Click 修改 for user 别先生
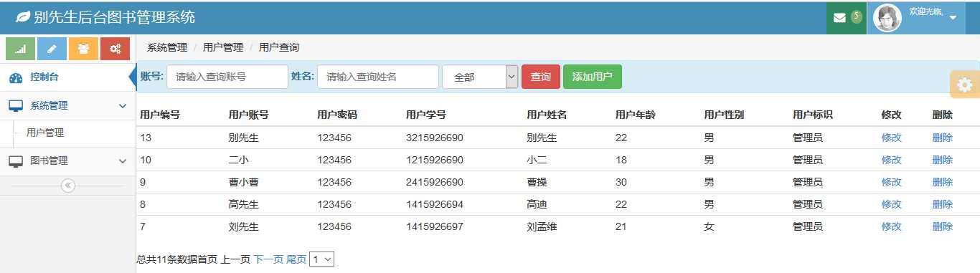Screen dimensions: 980x273 (x=892, y=138)
